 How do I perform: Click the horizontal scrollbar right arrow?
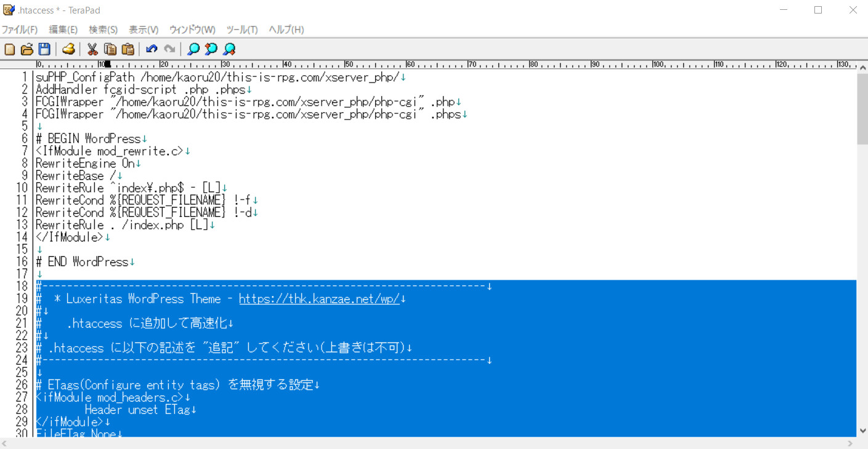point(851,443)
